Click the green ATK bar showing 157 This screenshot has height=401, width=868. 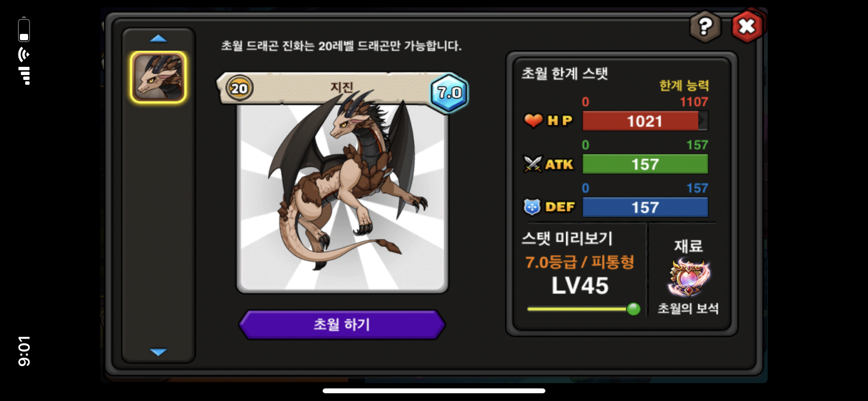tap(645, 164)
